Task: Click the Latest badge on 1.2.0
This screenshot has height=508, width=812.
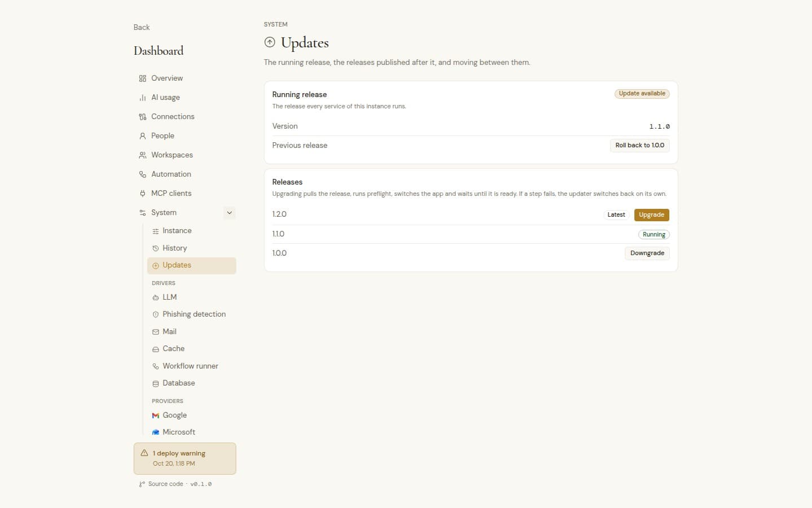Action: (x=616, y=215)
